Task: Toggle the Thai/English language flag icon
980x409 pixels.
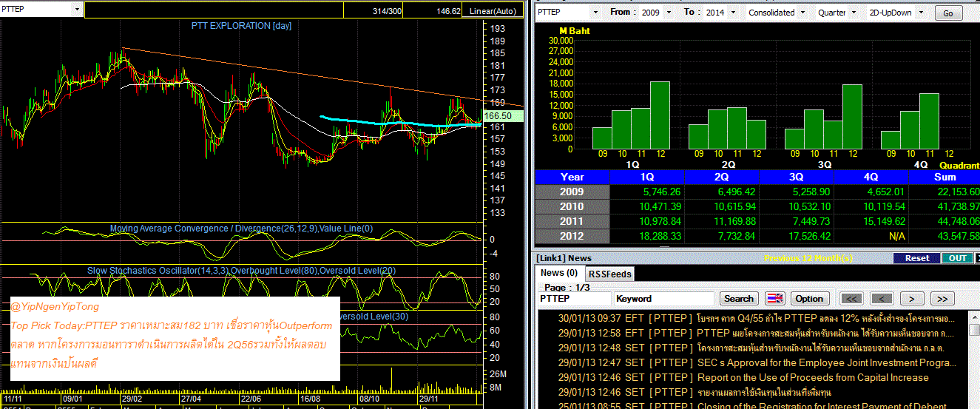Action: [x=775, y=298]
